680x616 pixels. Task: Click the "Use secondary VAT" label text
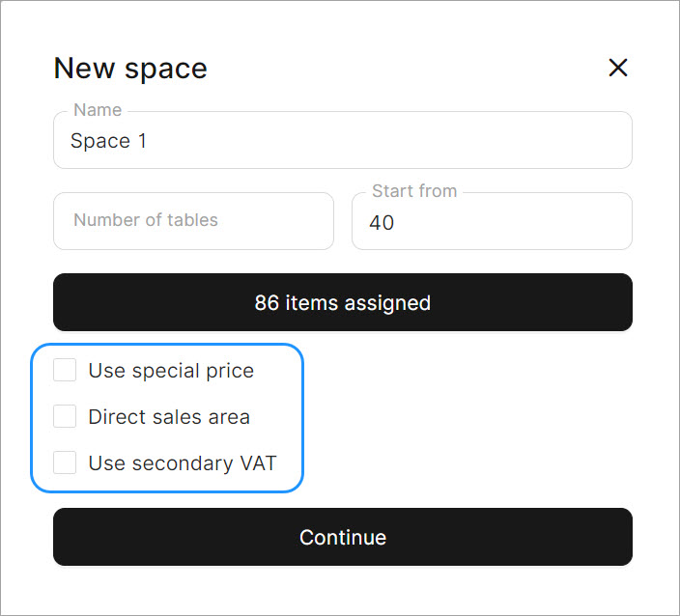(x=183, y=463)
